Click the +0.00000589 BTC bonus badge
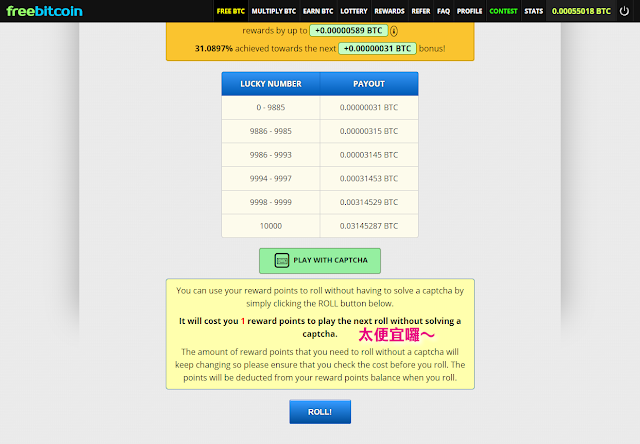 pos(349,31)
